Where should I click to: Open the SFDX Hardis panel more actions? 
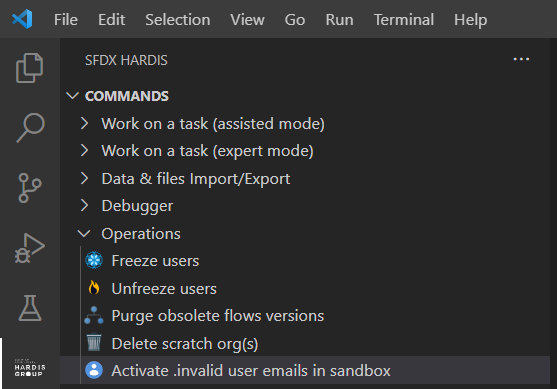tap(521, 59)
